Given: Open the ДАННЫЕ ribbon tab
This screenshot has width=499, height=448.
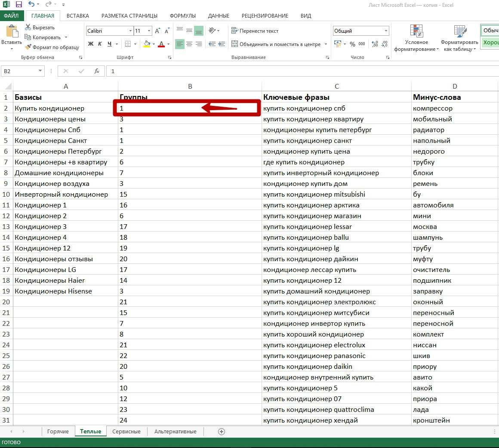Looking at the screenshot, I should tap(219, 15).
